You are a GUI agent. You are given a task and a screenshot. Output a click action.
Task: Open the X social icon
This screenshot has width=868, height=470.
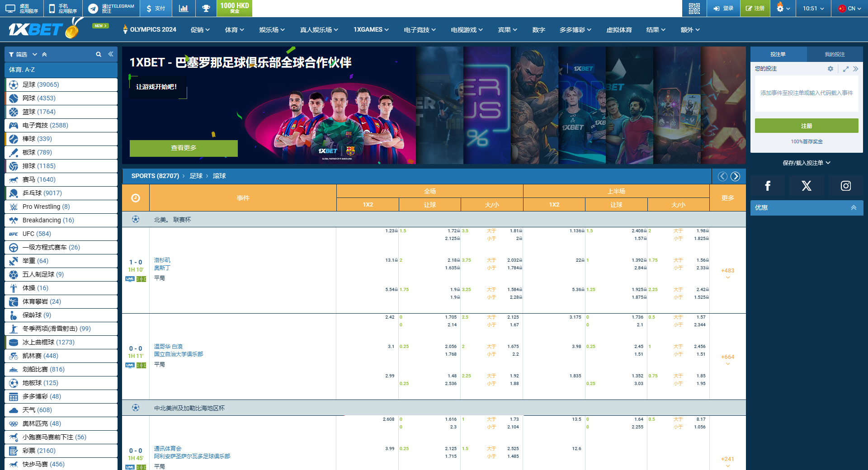tap(807, 186)
